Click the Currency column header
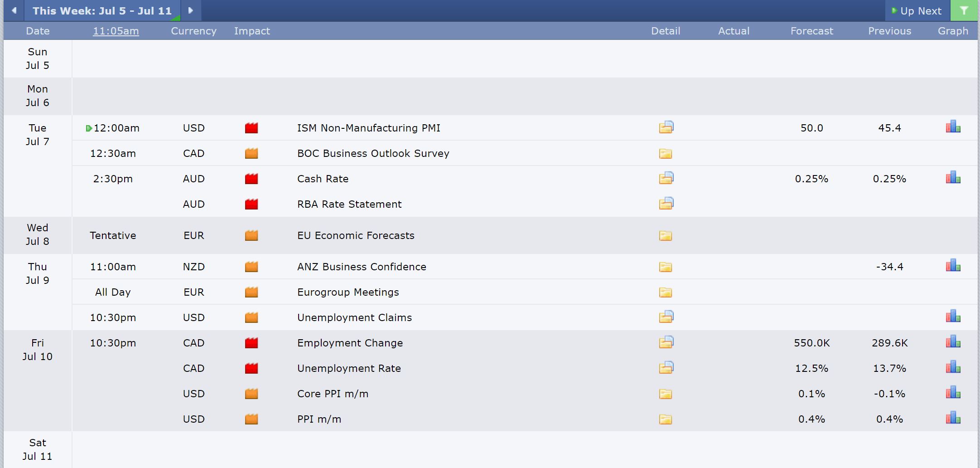 point(193,31)
